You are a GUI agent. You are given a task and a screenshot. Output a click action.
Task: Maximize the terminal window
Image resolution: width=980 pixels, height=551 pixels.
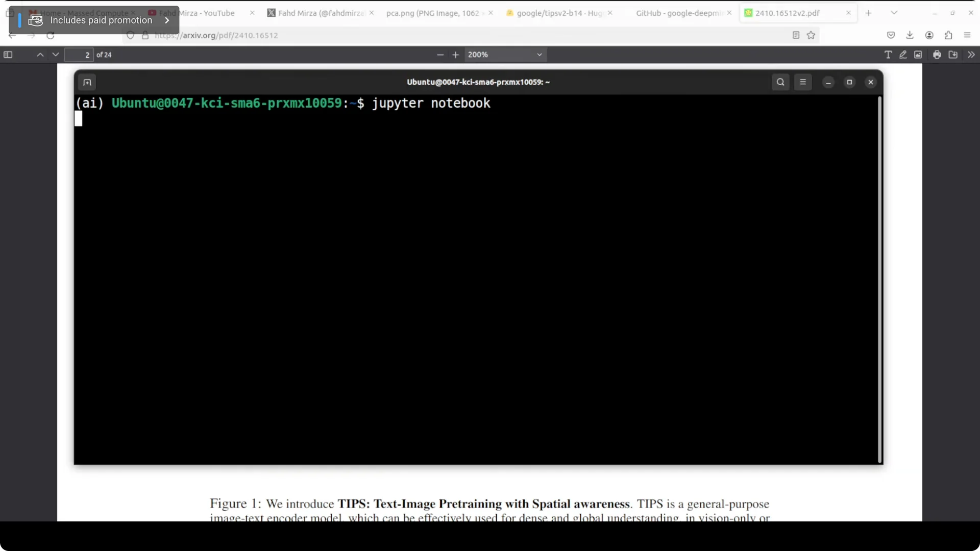pyautogui.click(x=850, y=82)
